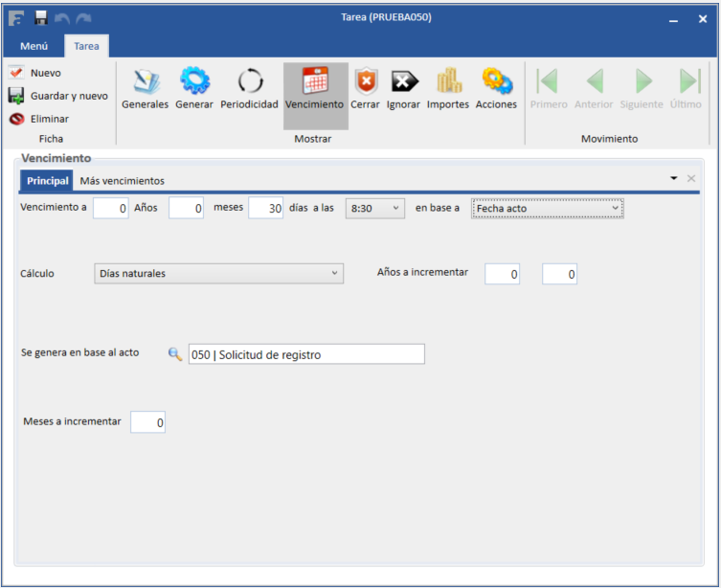Open the Menú ribbon tab
This screenshot has height=588, width=721.
click(x=34, y=46)
